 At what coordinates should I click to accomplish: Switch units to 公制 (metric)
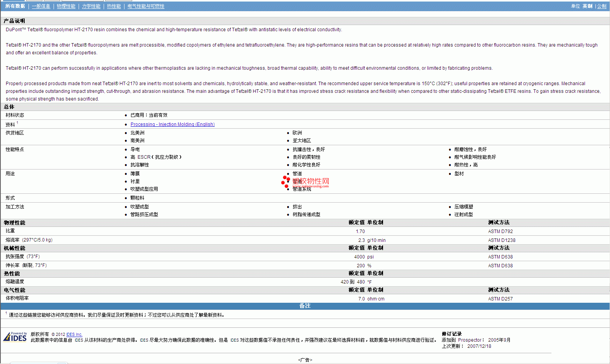[602, 6]
